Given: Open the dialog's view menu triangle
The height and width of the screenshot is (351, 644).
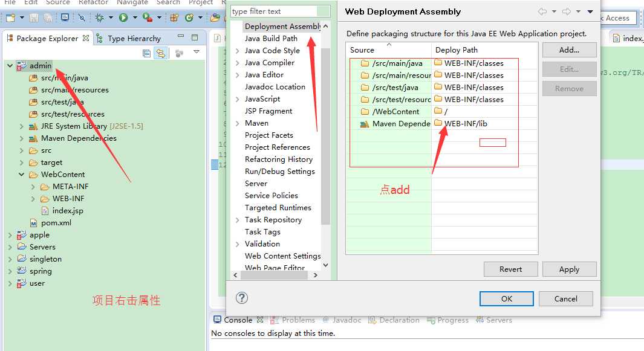Looking at the screenshot, I should coord(590,11).
